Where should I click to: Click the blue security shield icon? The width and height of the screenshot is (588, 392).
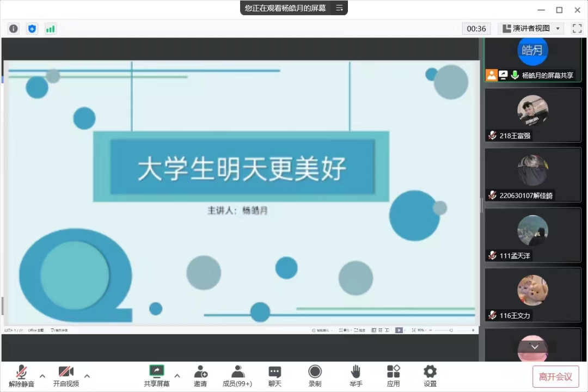click(x=32, y=29)
